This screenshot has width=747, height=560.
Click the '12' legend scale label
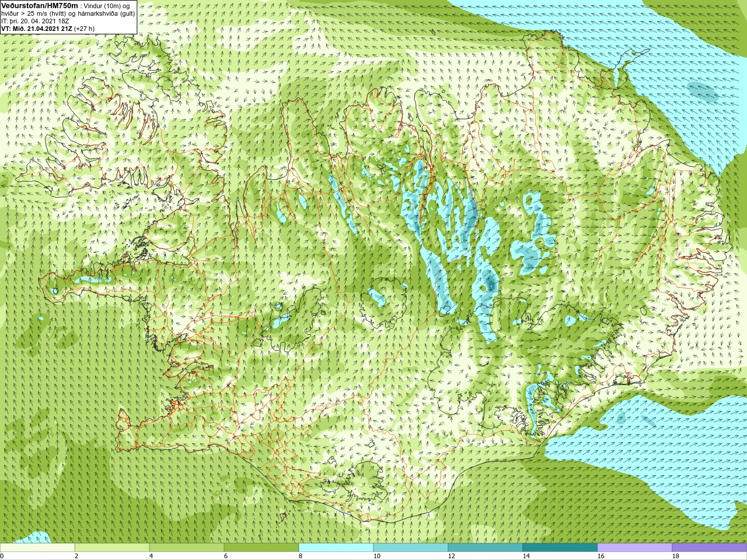pyautogui.click(x=451, y=556)
